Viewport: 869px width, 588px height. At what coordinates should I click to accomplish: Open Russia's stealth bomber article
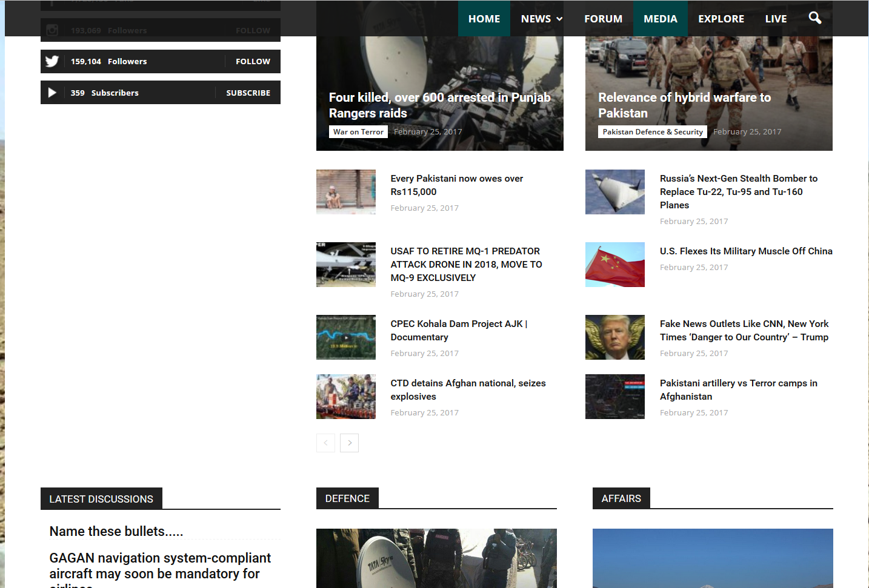coord(739,191)
